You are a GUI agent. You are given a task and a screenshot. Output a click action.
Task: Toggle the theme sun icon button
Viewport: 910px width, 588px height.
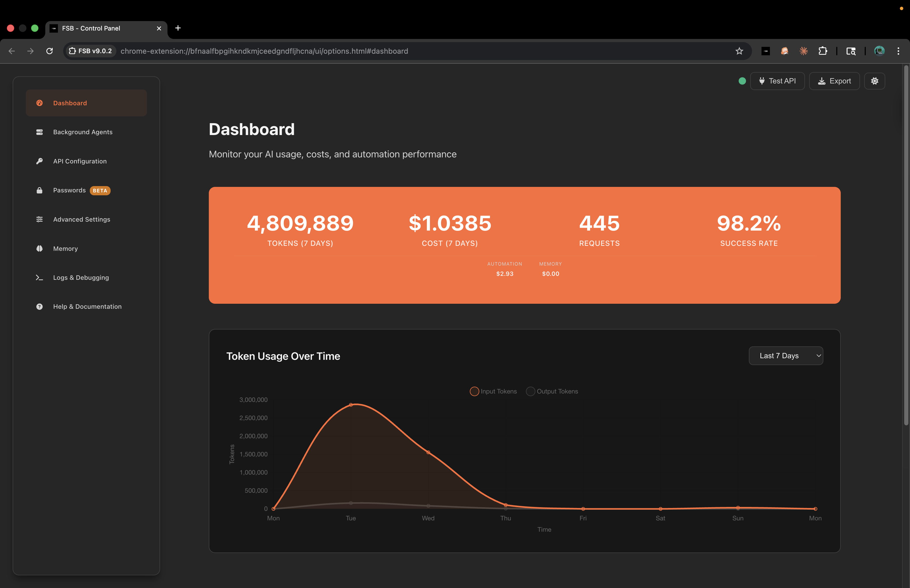click(874, 81)
